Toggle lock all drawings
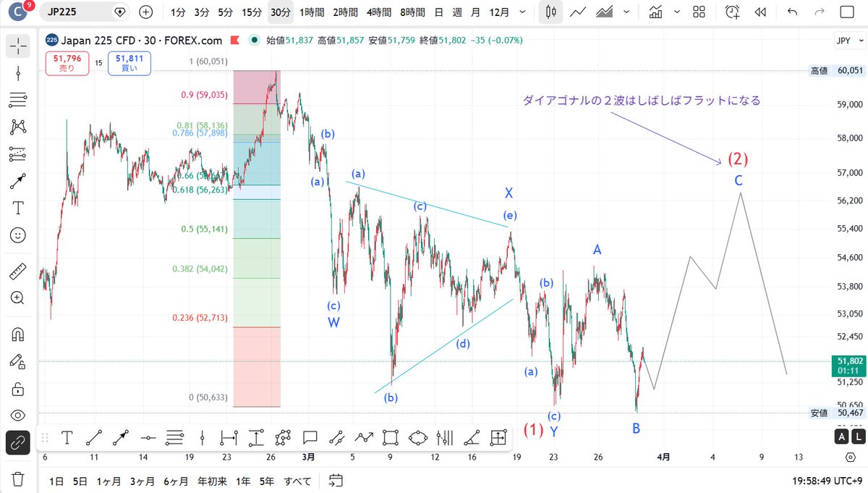 pyautogui.click(x=18, y=388)
